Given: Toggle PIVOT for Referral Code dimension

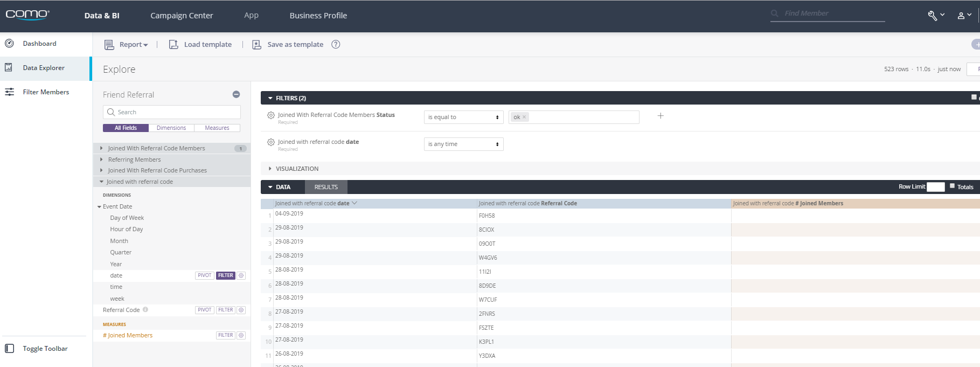Looking at the screenshot, I should click(204, 310).
